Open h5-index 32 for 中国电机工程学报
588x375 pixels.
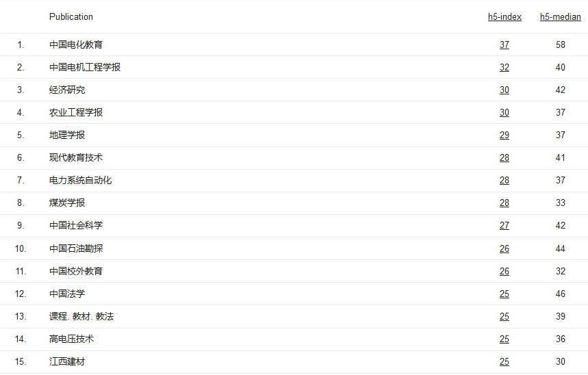click(504, 68)
